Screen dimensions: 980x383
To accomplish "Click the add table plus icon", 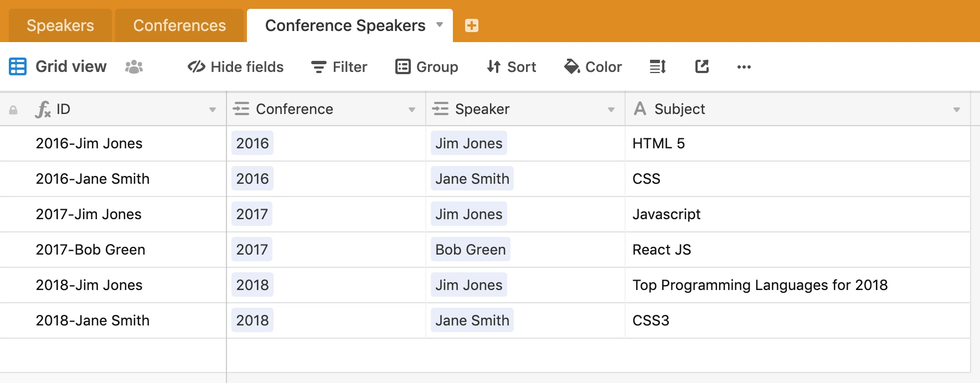I will click(472, 25).
